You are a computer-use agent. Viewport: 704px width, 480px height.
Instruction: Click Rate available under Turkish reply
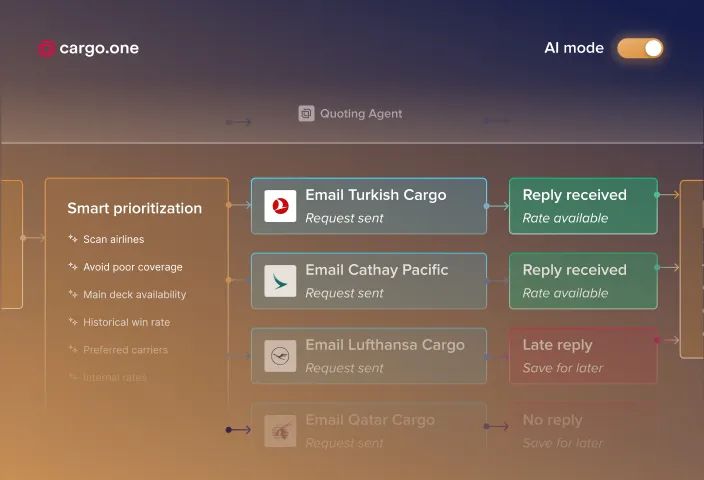tap(565, 218)
